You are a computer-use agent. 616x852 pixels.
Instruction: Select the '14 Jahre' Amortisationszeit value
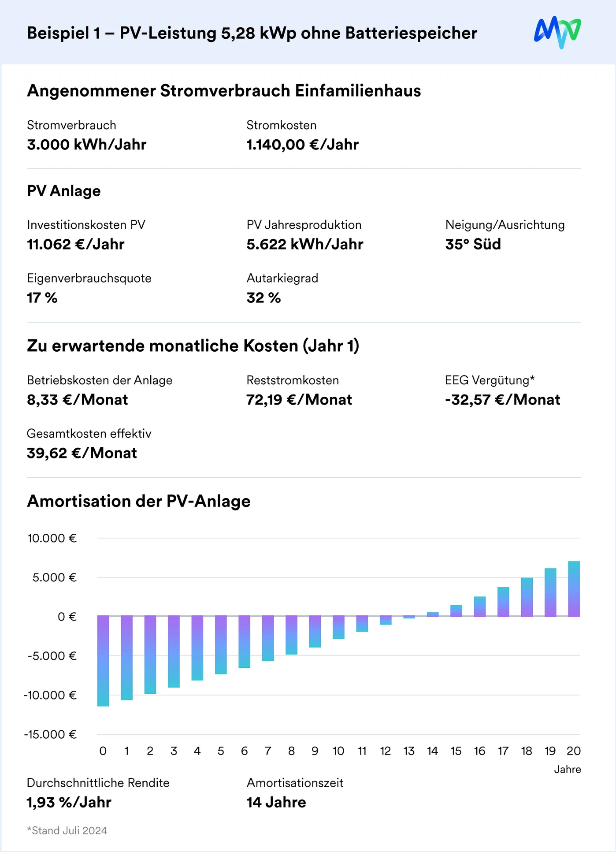(x=276, y=802)
